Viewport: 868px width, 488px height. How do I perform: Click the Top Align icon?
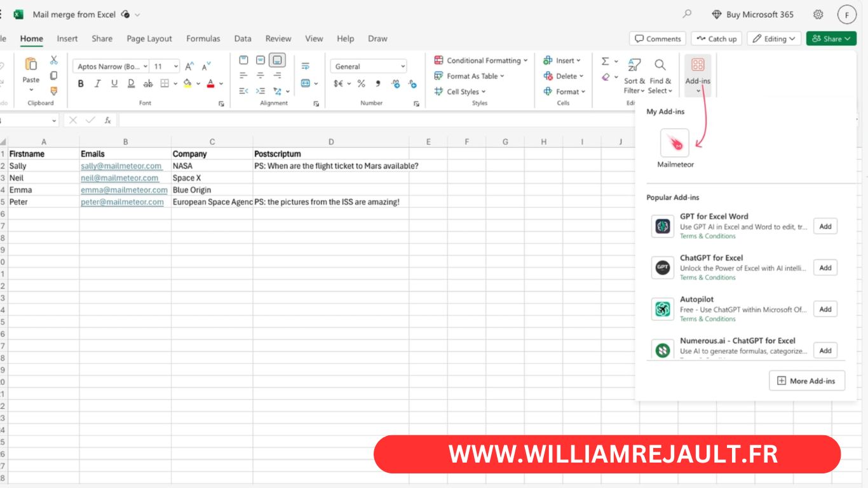pyautogui.click(x=243, y=60)
